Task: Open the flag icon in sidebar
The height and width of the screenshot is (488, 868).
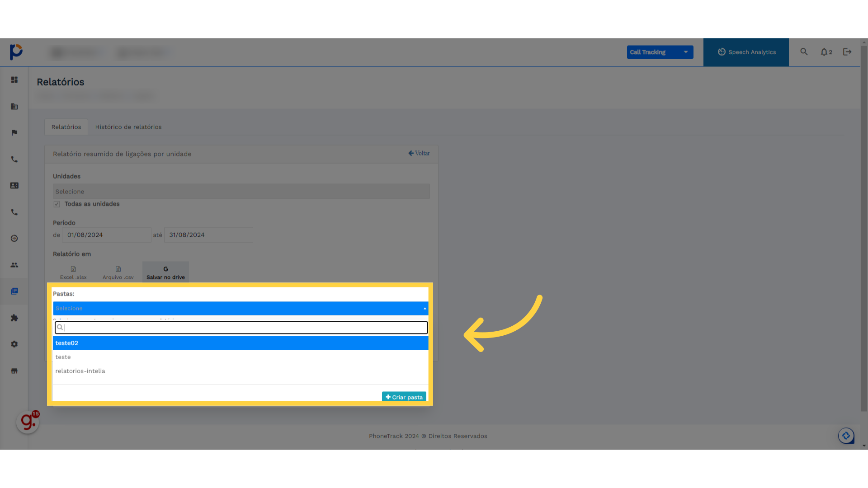Action: click(14, 133)
